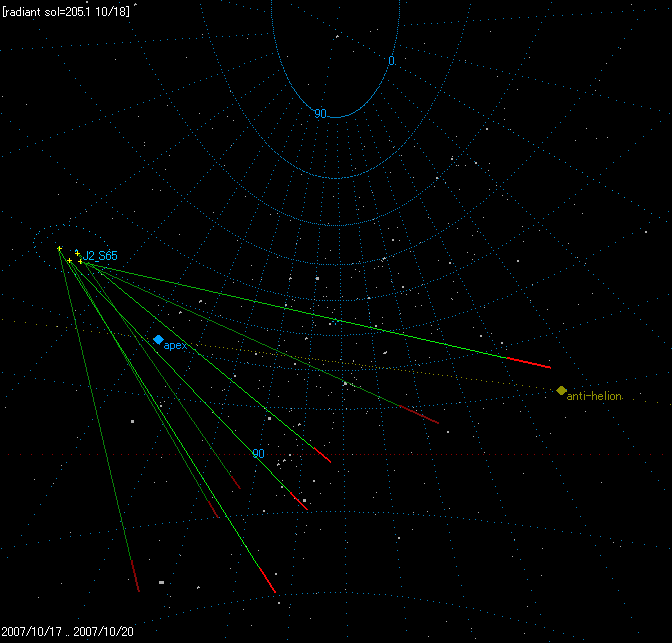This screenshot has width=672, height=643.
Task: Click the radiant sol=205.1 10/18 header text
Action: click(66, 12)
